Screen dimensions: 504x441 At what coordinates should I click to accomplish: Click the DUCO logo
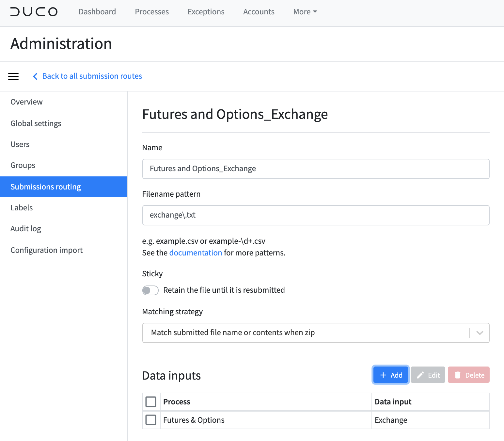coord(34,12)
